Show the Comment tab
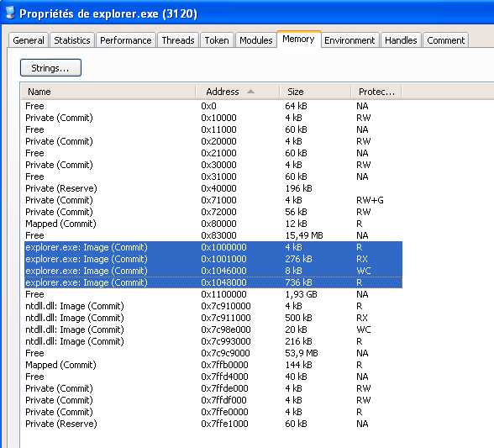The image size is (494, 448). [x=446, y=40]
